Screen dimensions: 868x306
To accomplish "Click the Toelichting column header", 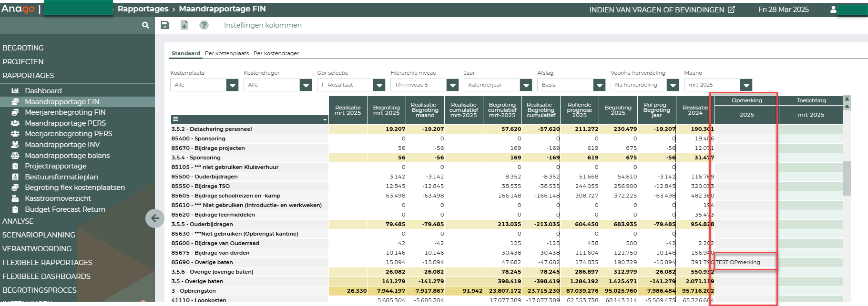I will [x=811, y=100].
